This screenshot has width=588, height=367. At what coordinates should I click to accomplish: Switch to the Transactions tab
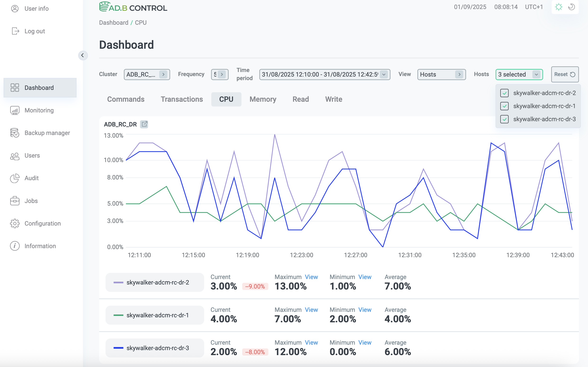(182, 99)
